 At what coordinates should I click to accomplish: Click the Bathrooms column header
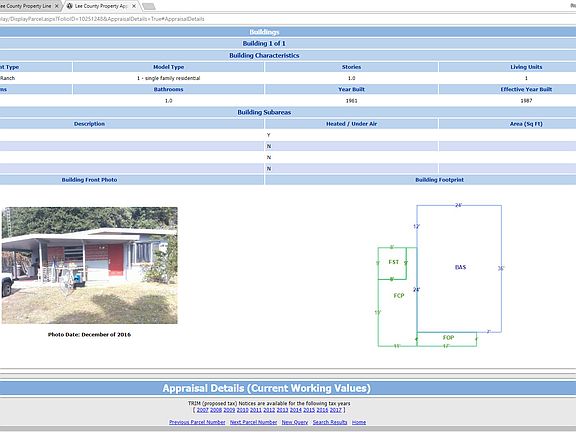point(168,89)
